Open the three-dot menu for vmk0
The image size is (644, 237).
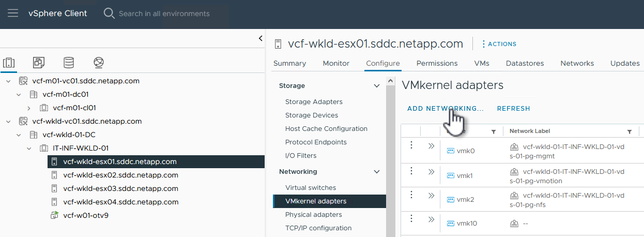click(411, 145)
